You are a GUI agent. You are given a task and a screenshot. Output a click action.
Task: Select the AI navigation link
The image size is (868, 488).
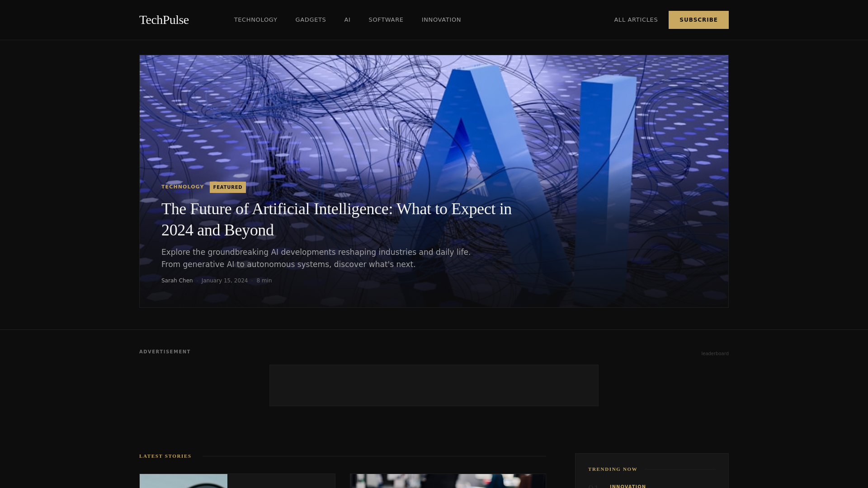click(x=347, y=20)
